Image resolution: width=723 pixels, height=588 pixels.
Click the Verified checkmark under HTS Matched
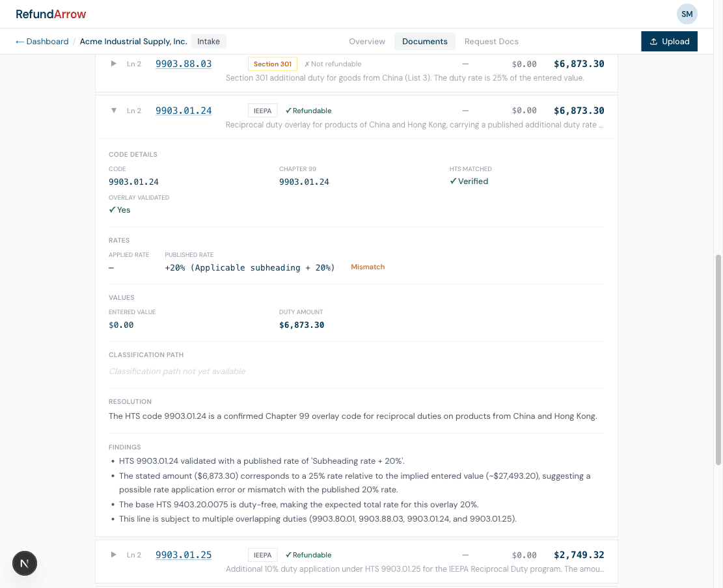tap(469, 181)
